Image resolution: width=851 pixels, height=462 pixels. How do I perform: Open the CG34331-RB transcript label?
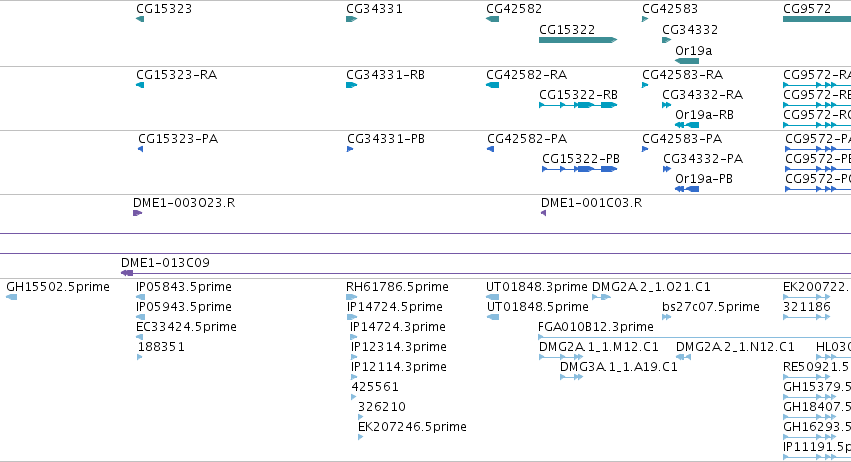click(385, 75)
